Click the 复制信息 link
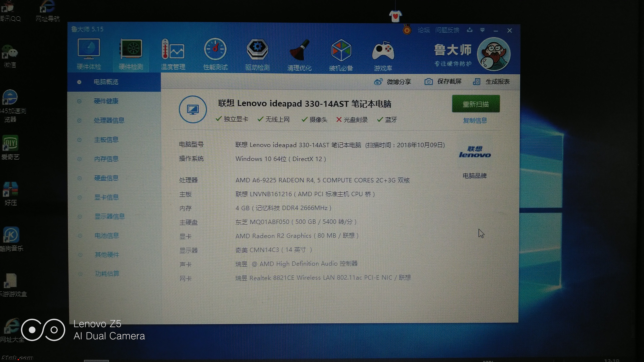The width and height of the screenshot is (644, 362). pyautogui.click(x=475, y=121)
